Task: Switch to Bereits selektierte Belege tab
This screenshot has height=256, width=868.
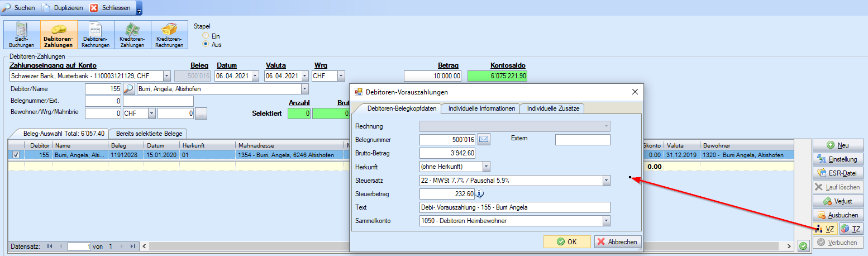Action: tap(149, 134)
